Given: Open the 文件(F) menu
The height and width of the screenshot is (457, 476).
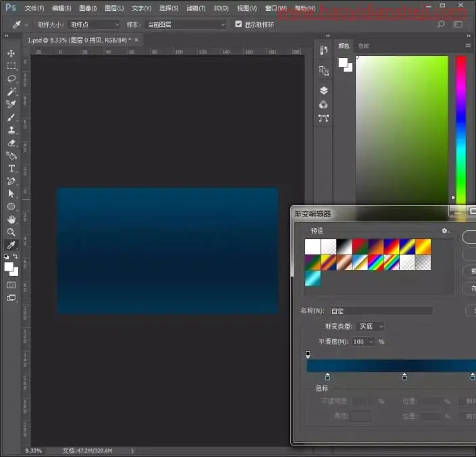Looking at the screenshot, I should [34, 8].
